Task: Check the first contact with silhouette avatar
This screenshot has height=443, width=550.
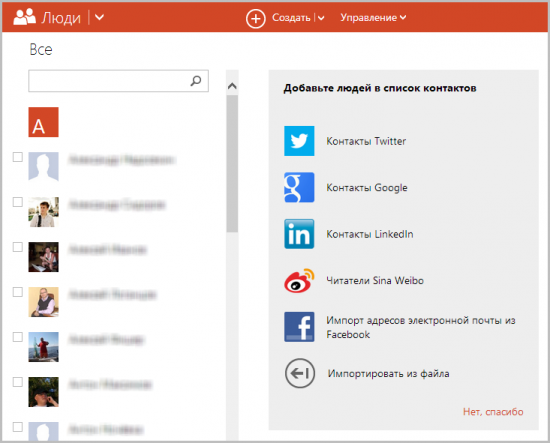Action: [x=18, y=157]
